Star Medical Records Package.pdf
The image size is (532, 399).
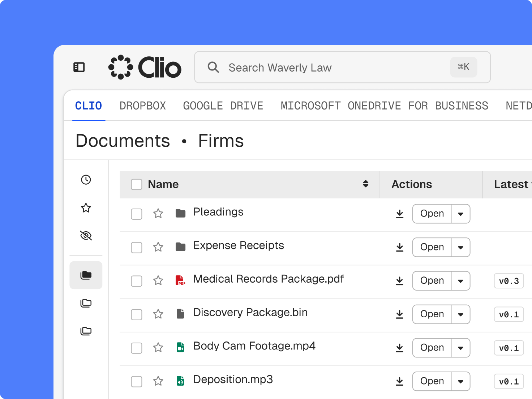coord(158,280)
